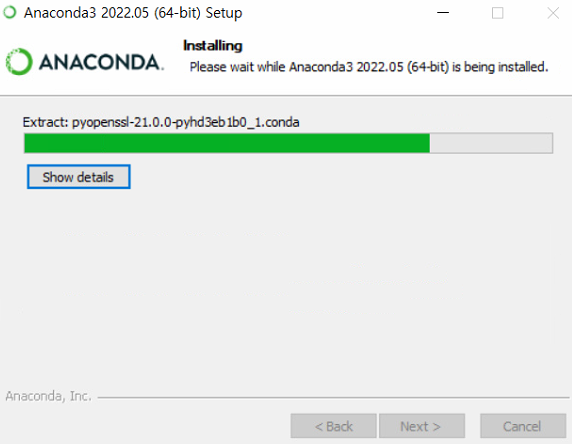Select the Extract pyopenssl status text
The width and height of the screenshot is (572, 444).
pos(161,122)
